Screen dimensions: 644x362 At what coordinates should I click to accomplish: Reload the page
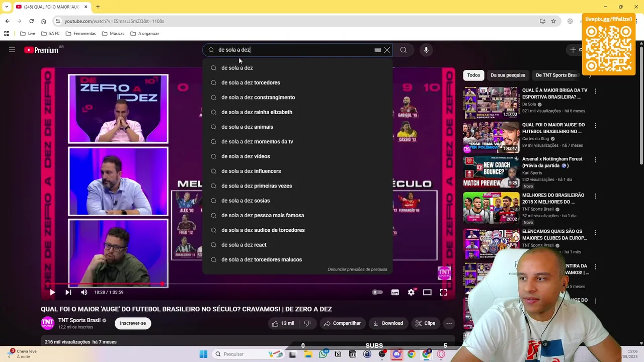31,21
